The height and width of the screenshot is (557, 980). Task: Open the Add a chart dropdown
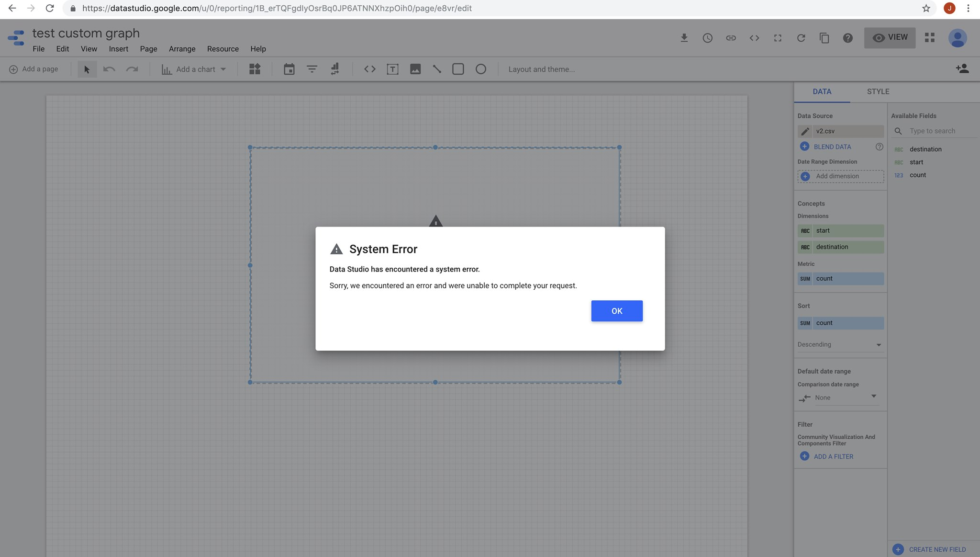point(194,69)
